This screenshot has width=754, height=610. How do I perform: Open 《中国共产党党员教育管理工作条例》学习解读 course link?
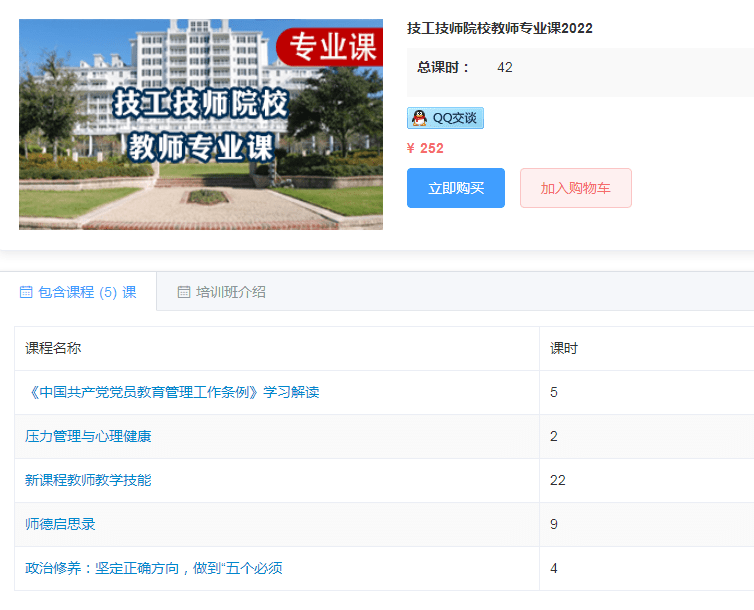(172, 392)
